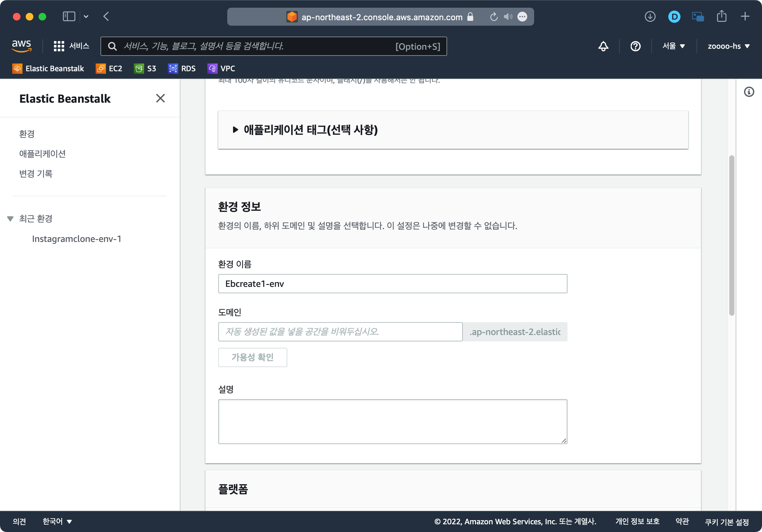Click the page vertical scrollbar thumb
This screenshot has height=532, width=762.
coord(732,236)
